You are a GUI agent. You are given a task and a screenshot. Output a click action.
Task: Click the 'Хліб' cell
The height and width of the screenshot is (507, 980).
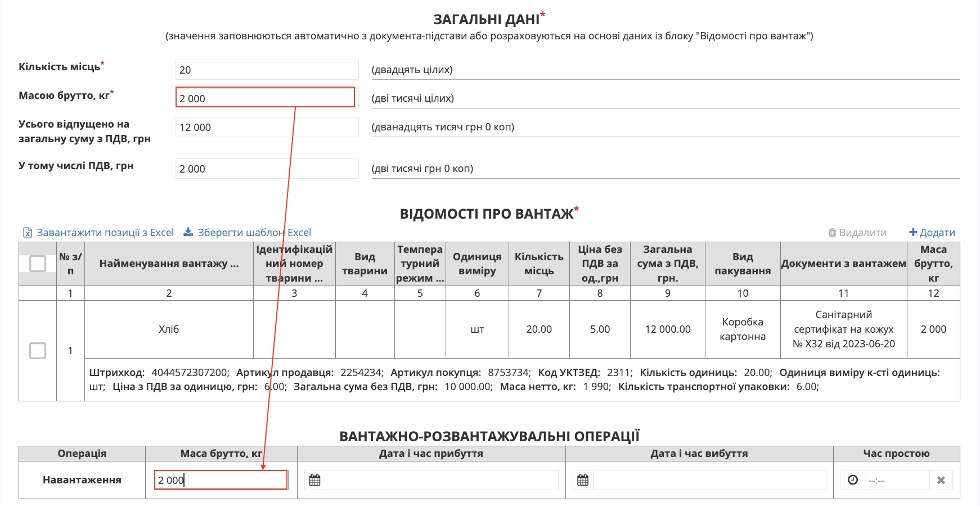point(169,329)
